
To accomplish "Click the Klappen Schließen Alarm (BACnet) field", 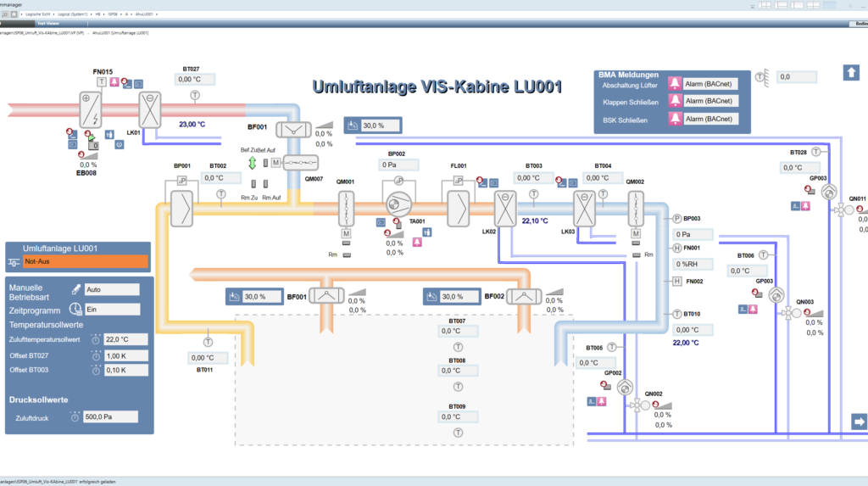I will click(x=709, y=101).
